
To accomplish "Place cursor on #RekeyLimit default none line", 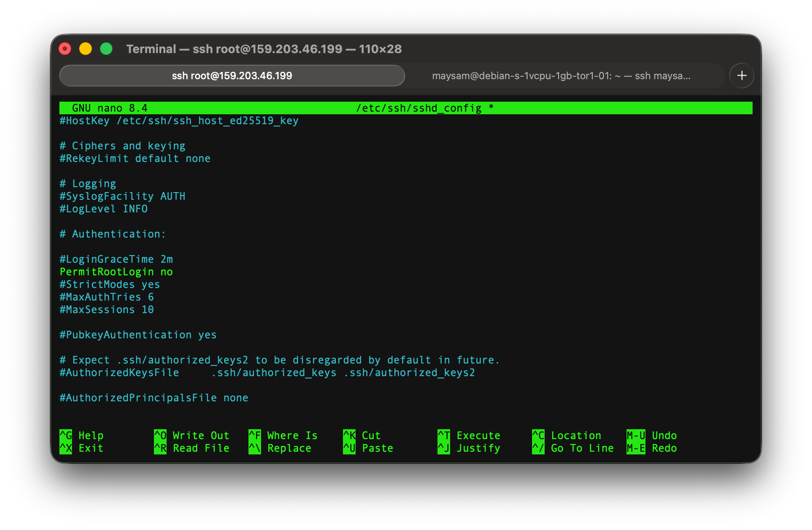I will coord(135,158).
